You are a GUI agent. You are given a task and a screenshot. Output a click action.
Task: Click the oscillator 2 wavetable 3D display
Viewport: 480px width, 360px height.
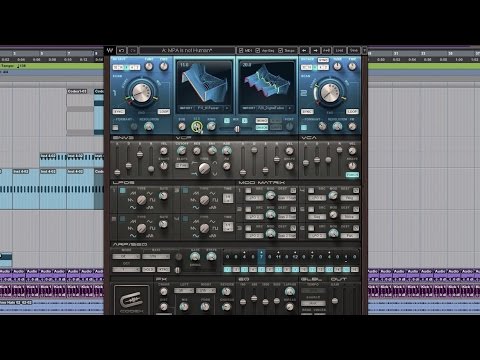pyautogui.click(x=268, y=83)
